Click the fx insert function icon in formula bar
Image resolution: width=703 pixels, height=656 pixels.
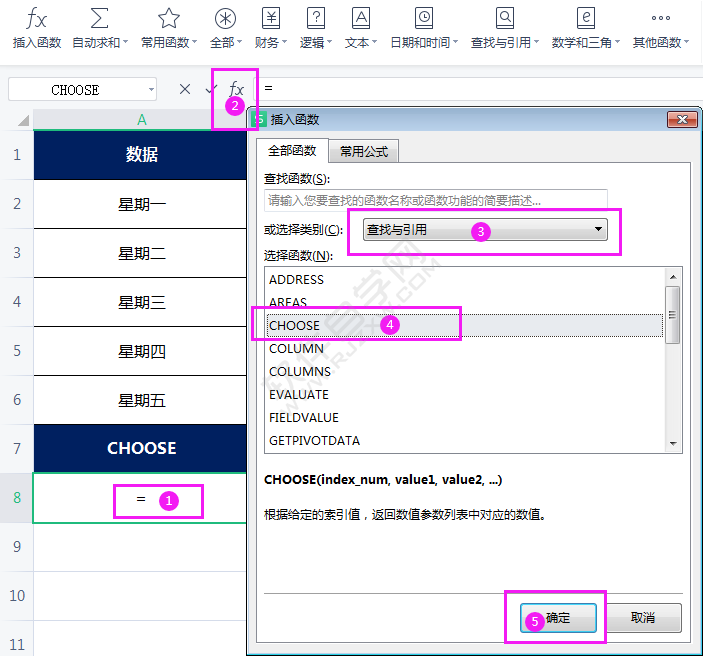coord(236,89)
